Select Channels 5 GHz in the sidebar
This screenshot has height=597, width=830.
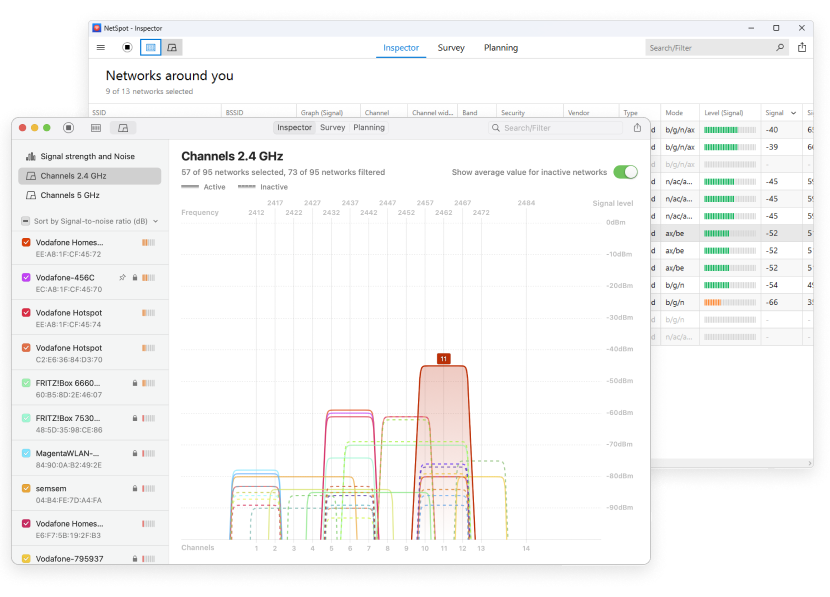(x=89, y=195)
